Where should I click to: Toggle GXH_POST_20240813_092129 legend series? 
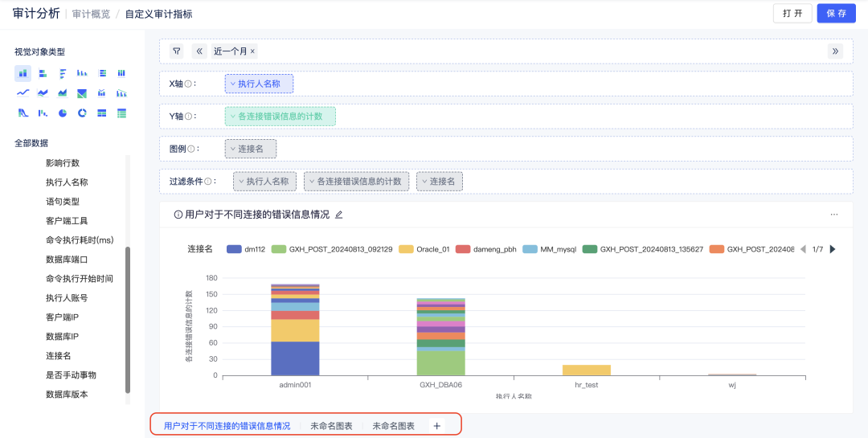click(332, 249)
